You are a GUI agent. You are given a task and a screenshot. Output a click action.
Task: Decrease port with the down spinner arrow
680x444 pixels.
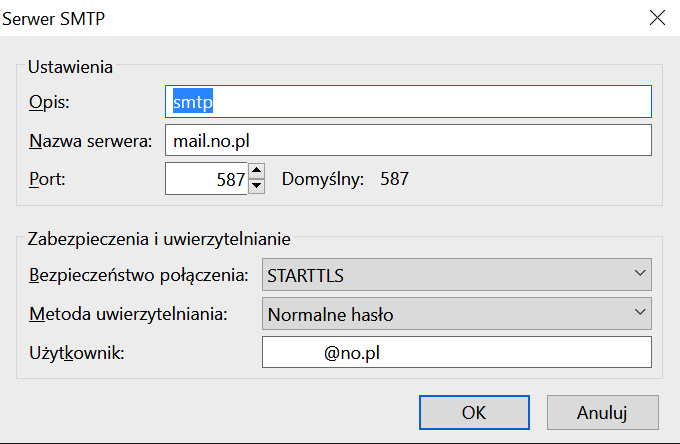click(x=256, y=187)
